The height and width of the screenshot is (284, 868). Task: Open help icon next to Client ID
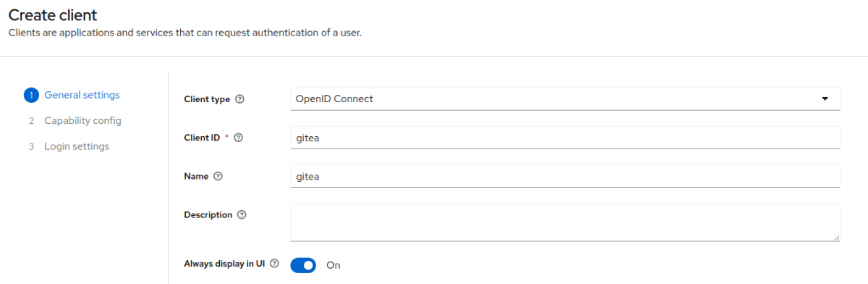tap(239, 138)
